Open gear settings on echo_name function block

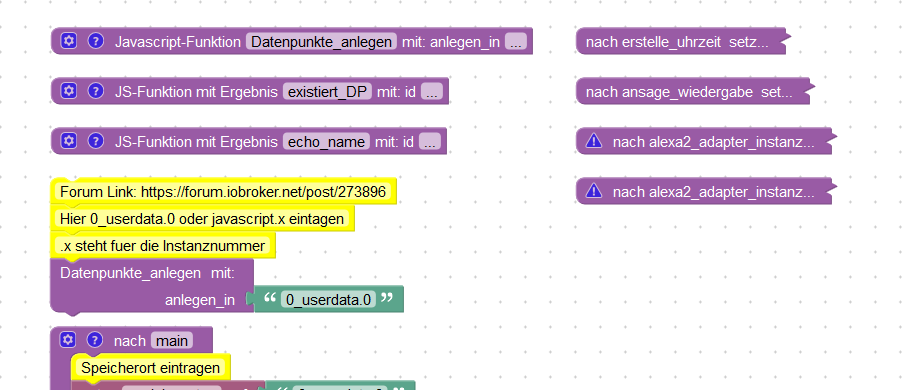69,141
